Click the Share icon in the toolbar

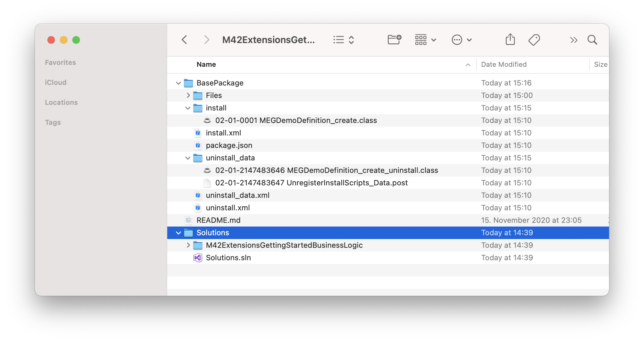[x=510, y=40]
